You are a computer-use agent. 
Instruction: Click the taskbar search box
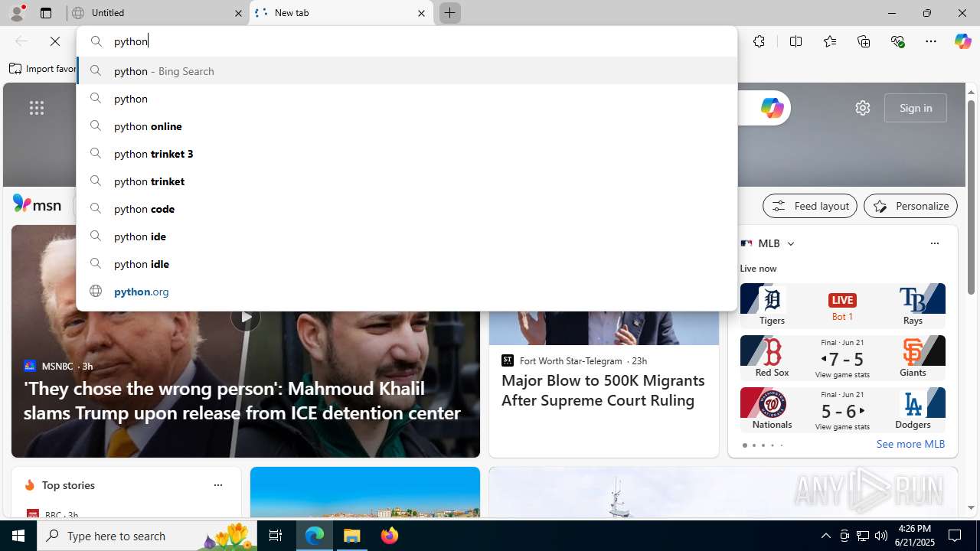(x=147, y=536)
